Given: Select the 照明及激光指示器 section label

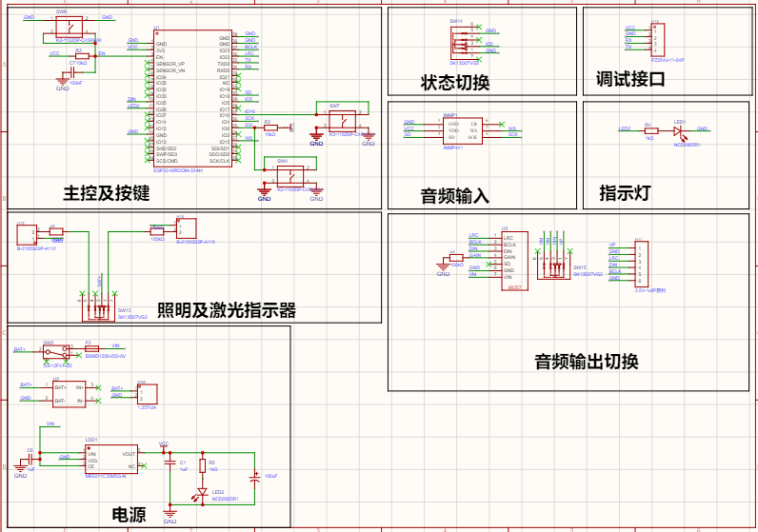Looking at the screenshot, I should [x=227, y=309].
